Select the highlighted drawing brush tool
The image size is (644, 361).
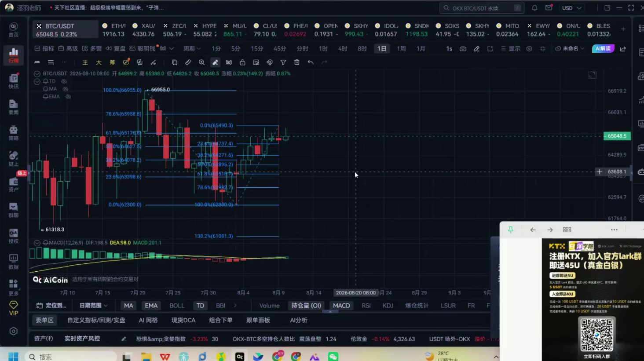(215, 62)
